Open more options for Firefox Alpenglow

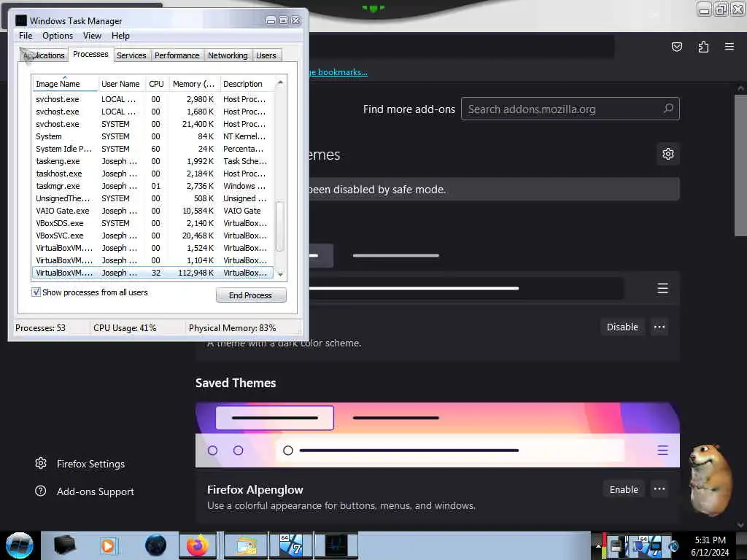click(659, 489)
